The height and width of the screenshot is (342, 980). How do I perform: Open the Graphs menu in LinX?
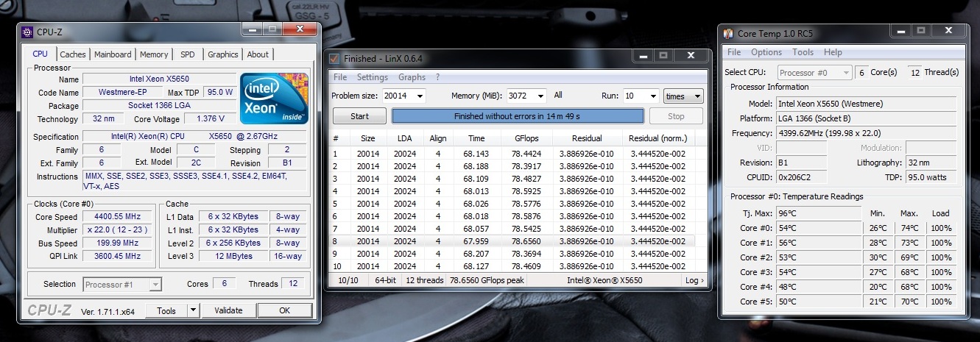(x=412, y=77)
